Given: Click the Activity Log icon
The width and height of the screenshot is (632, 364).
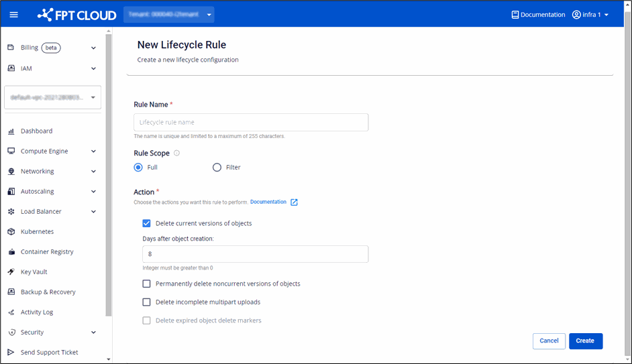Looking at the screenshot, I should click(x=11, y=312).
